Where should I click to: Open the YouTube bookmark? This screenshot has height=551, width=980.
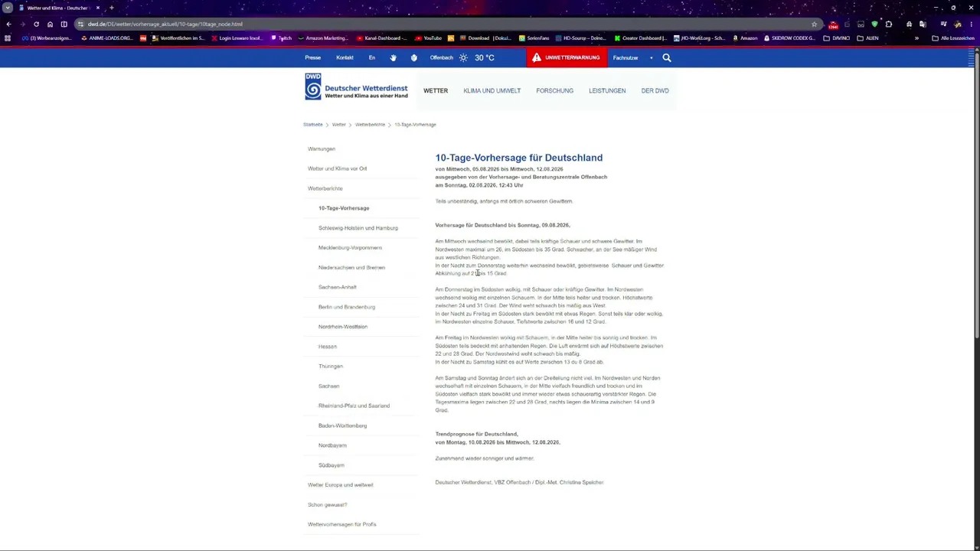[x=428, y=38]
